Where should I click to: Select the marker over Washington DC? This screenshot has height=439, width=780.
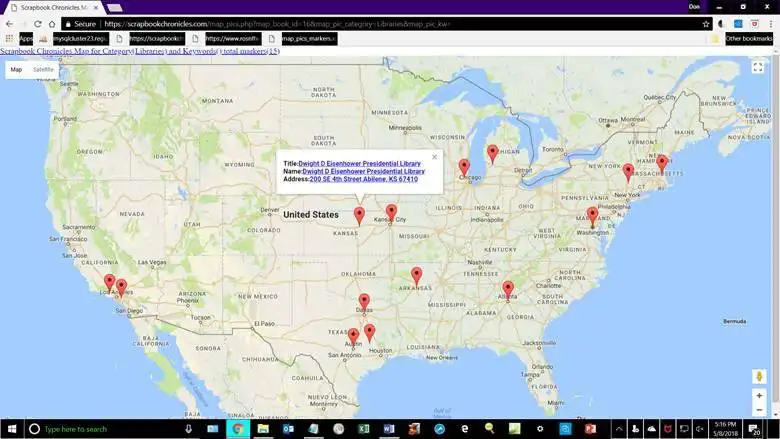[592, 217]
